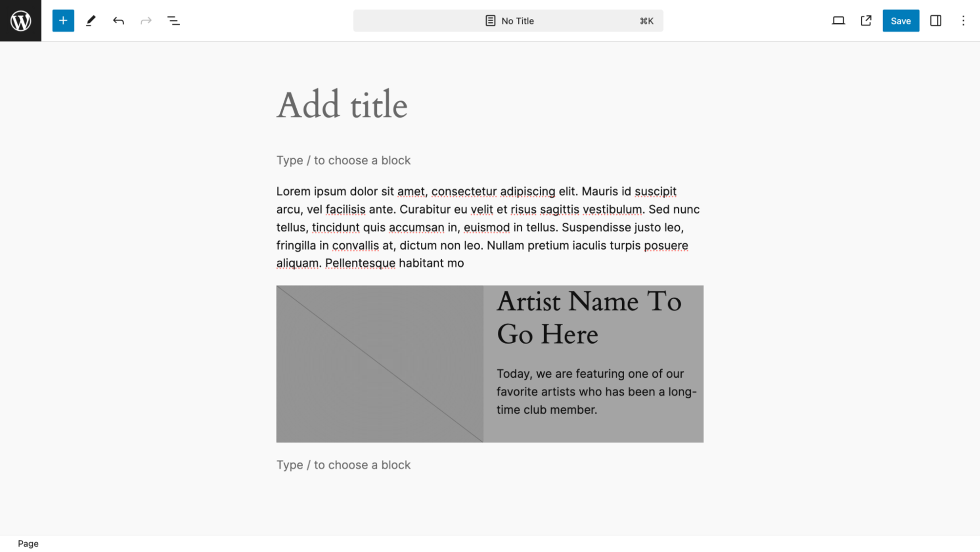The image size is (980, 552).
Task: Click the Page label at bottom left
Action: pyautogui.click(x=28, y=544)
